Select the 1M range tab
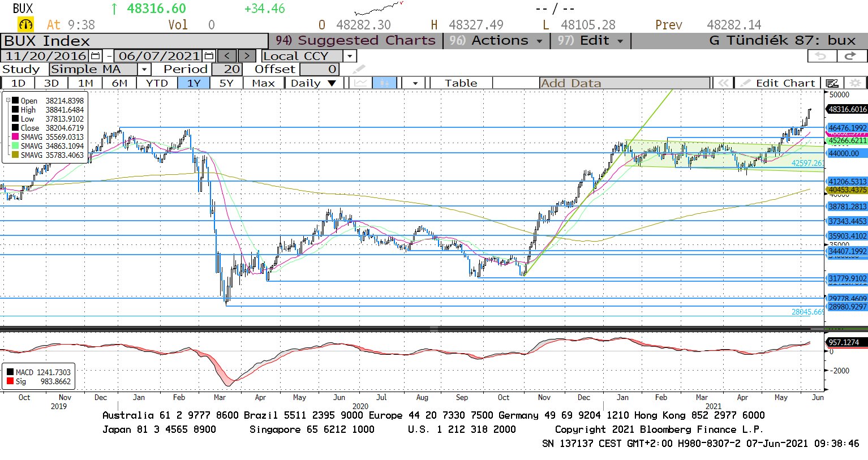 pyautogui.click(x=85, y=83)
